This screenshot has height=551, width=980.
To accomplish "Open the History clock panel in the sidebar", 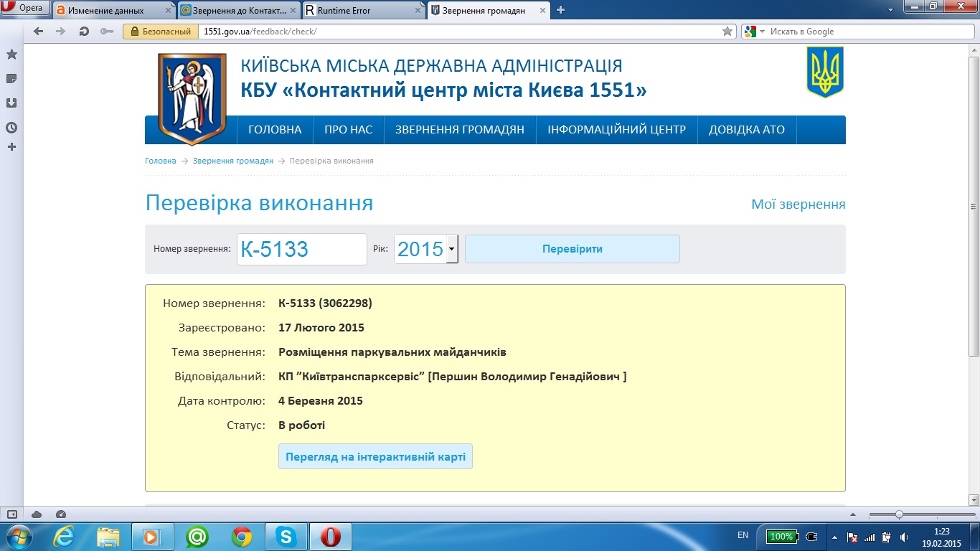I will [x=11, y=128].
